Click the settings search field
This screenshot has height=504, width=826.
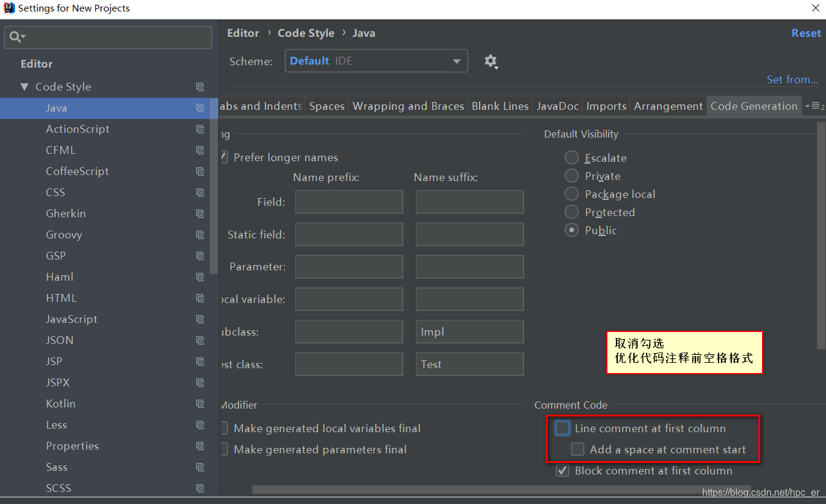coord(108,37)
